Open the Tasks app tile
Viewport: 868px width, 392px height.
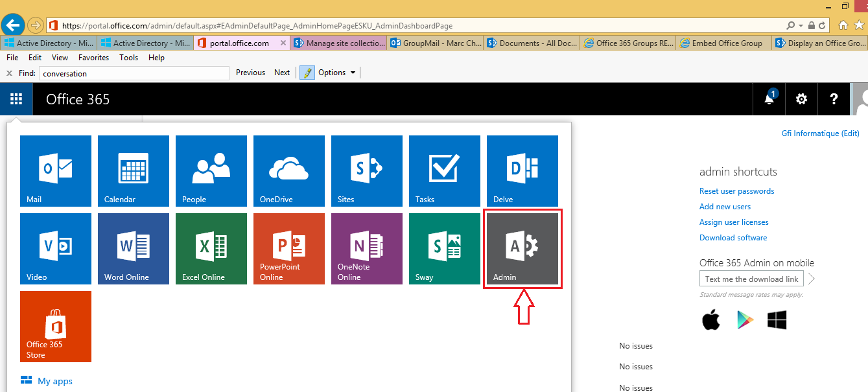click(x=445, y=171)
